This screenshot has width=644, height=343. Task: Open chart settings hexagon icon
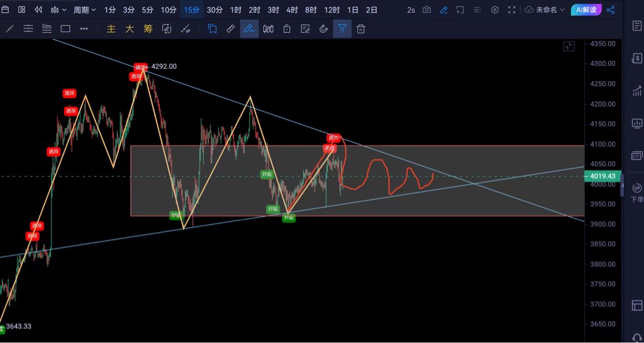495,10
